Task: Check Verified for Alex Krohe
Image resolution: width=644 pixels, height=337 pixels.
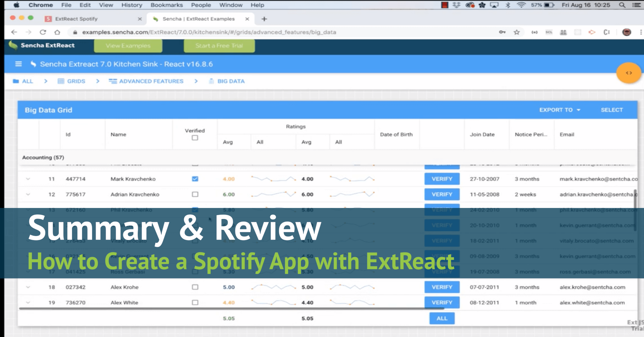Action: (195, 287)
